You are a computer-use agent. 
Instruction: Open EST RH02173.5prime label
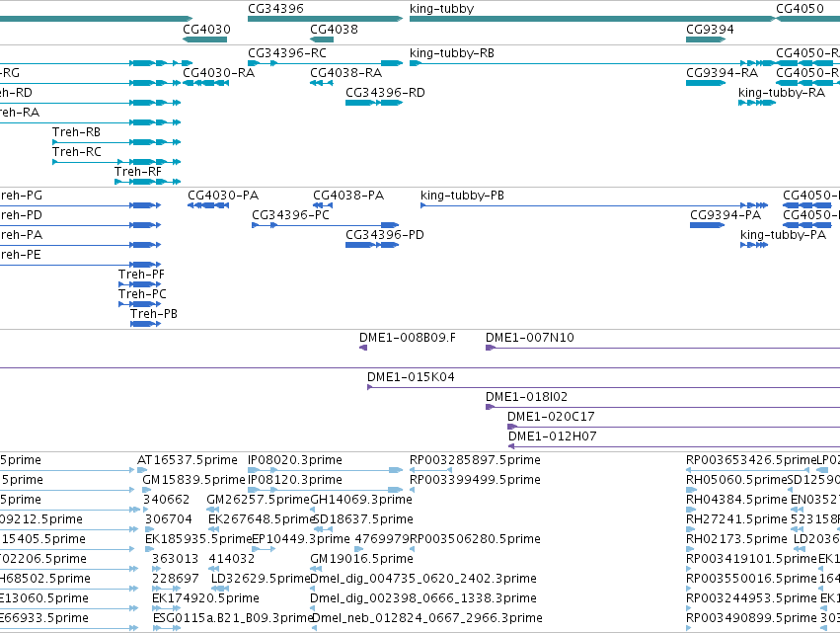point(736,540)
